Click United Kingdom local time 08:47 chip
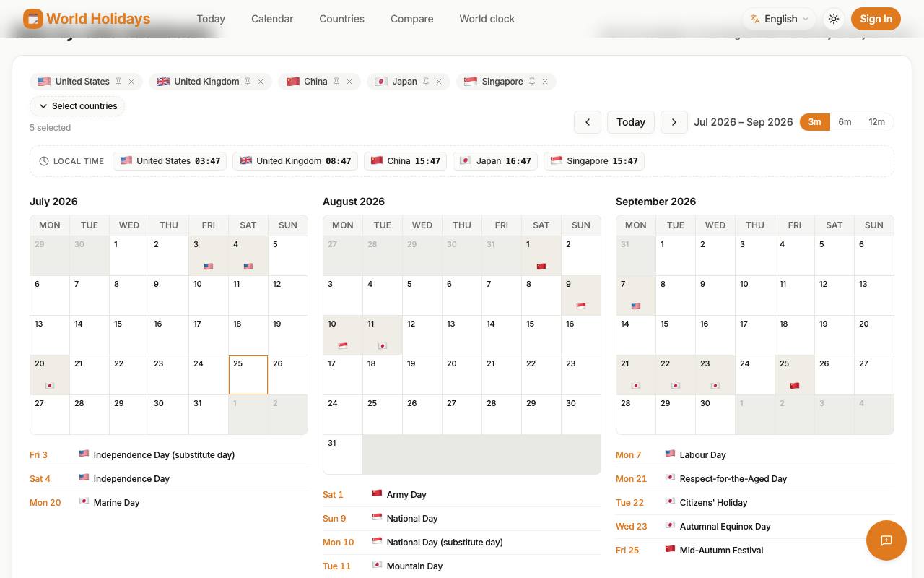The image size is (924, 578). 295,161
